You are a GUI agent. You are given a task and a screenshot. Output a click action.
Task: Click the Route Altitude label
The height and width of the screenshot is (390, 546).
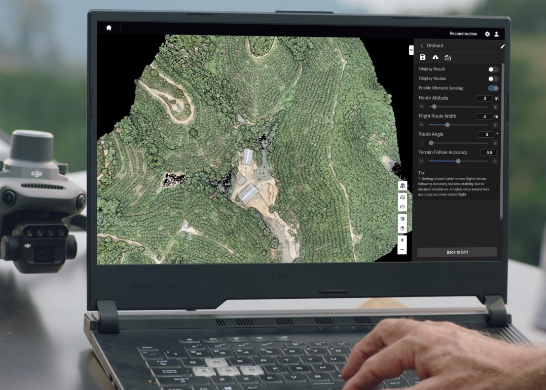click(x=433, y=98)
